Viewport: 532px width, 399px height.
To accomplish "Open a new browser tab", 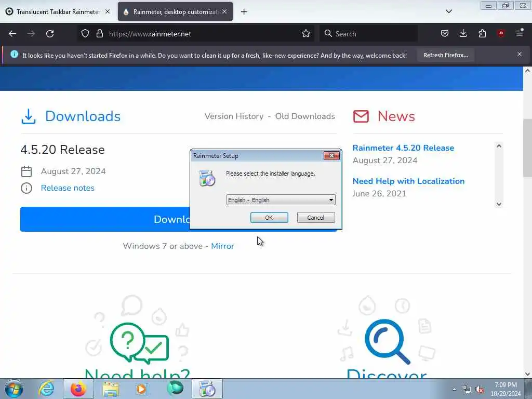I will click(x=244, y=12).
